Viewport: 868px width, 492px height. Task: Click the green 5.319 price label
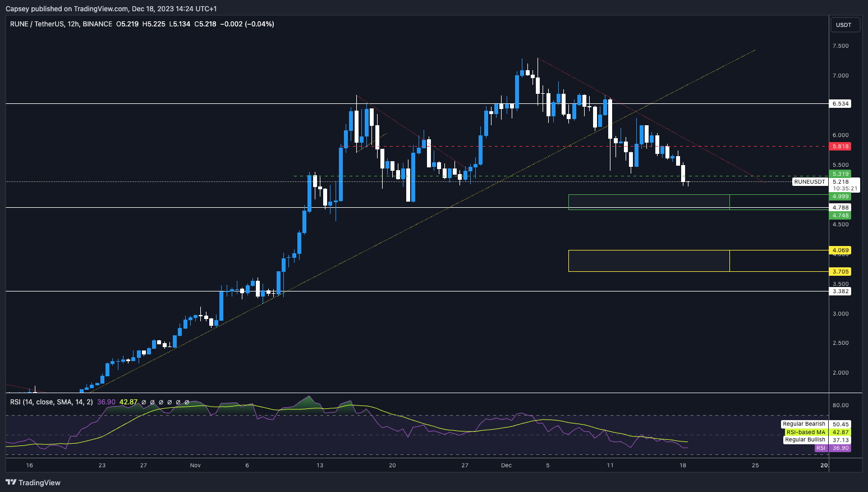(841, 174)
